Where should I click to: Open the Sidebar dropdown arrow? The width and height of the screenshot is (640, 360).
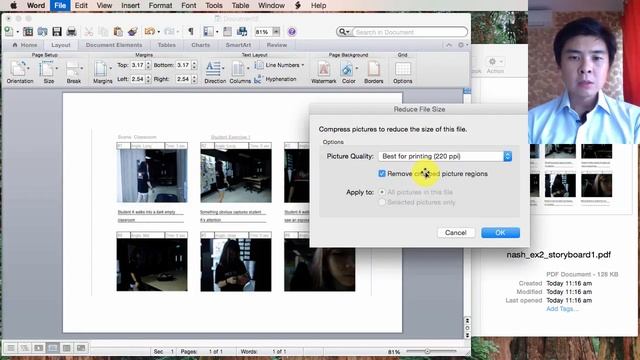pyautogui.click(x=217, y=32)
